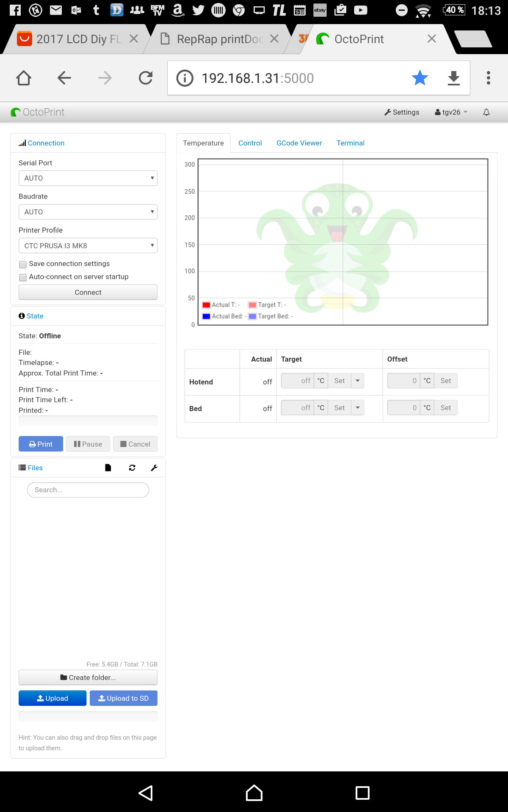Tap the browser forward arrow
The image size is (508, 812).
click(105, 78)
